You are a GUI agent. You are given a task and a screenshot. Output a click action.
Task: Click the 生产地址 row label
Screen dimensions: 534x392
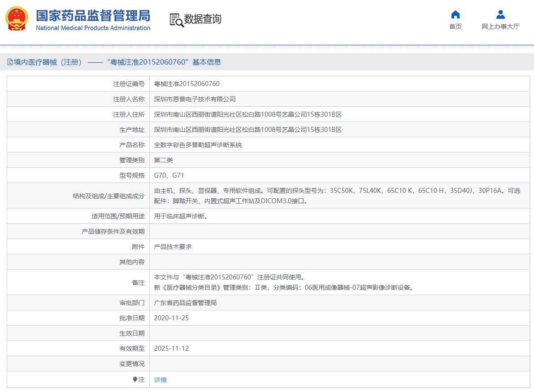pos(132,130)
